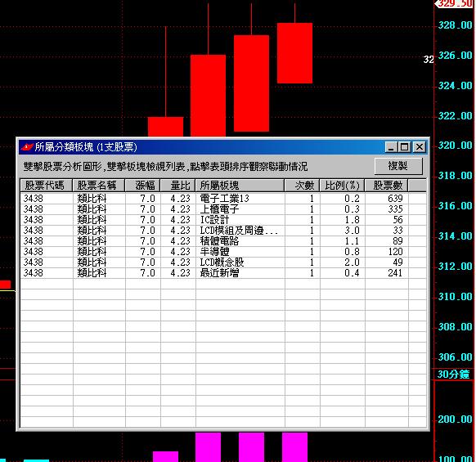The width and height of the screenshot is (476, 462).
Task: Sort by 股票代碼 column header
Action: (x=46, y=185)
